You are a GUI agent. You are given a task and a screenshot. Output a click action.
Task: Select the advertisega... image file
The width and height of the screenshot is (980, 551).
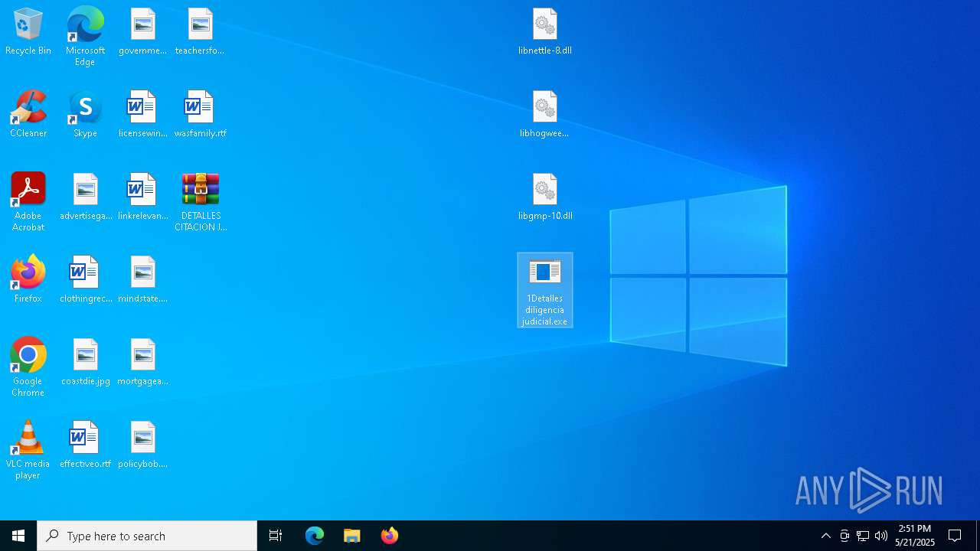86,197
